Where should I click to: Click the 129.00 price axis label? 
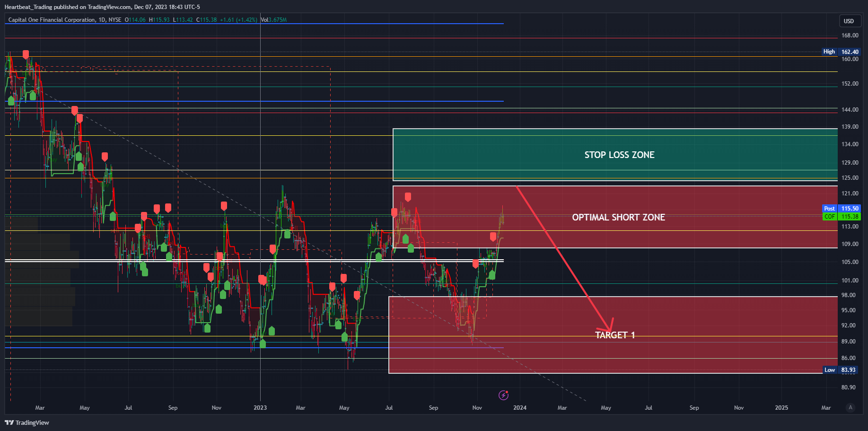850,163
